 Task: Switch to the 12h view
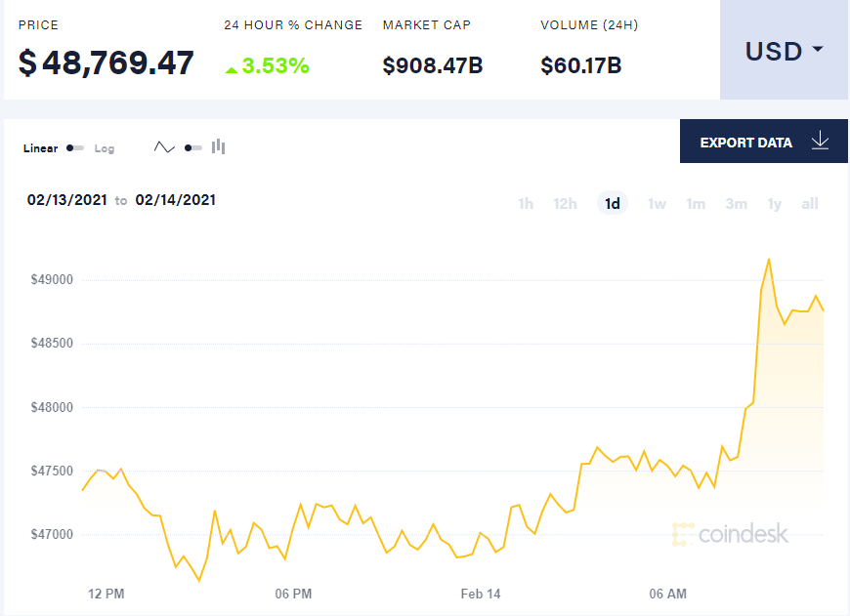click(565, 203)
